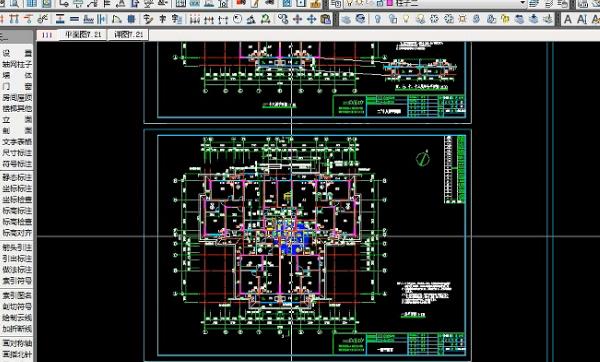Click the 索引符号 command
The height and width of the screenshot is (362, 600).
point(17,281)
